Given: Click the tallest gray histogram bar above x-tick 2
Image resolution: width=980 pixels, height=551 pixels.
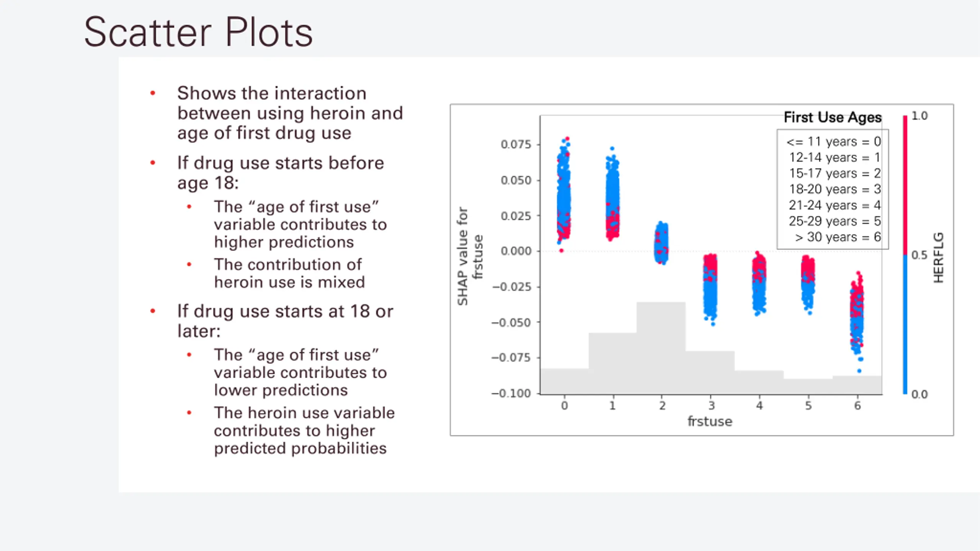Looking at the screenshot, I should pos(661,344).
